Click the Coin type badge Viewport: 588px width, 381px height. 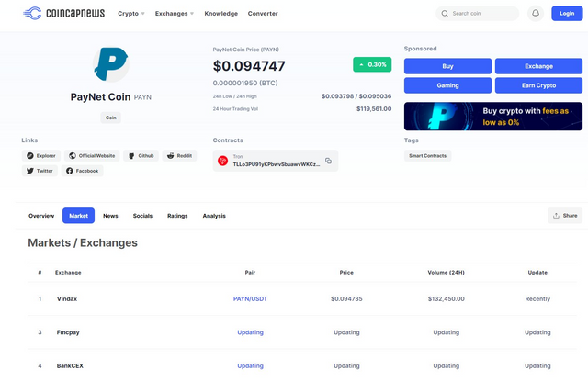point(110,118)
